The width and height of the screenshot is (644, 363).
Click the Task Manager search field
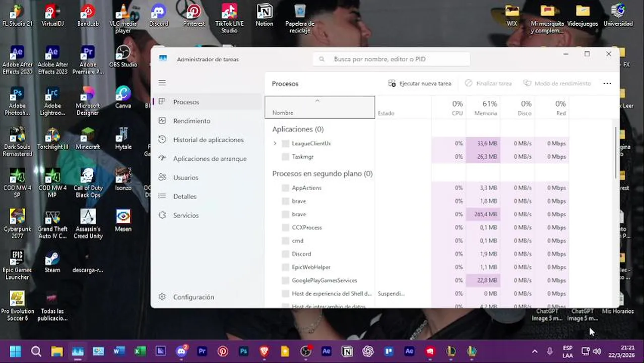(x=391, y=59)
